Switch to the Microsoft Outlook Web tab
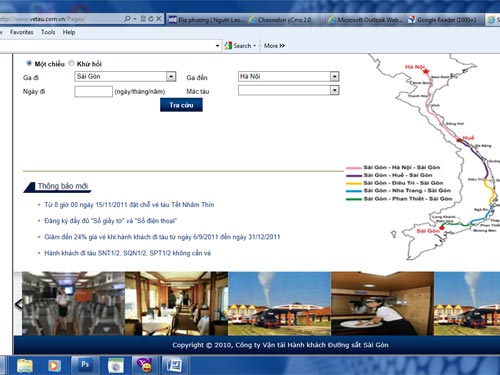This screenshot has height=375, width=500. click(365, 20)
